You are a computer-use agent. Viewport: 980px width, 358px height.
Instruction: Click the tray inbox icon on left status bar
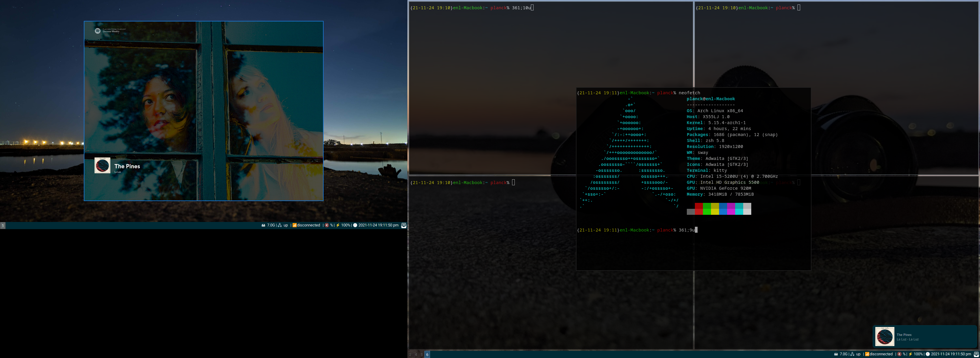pyautogui.click(x=404, y=225)
